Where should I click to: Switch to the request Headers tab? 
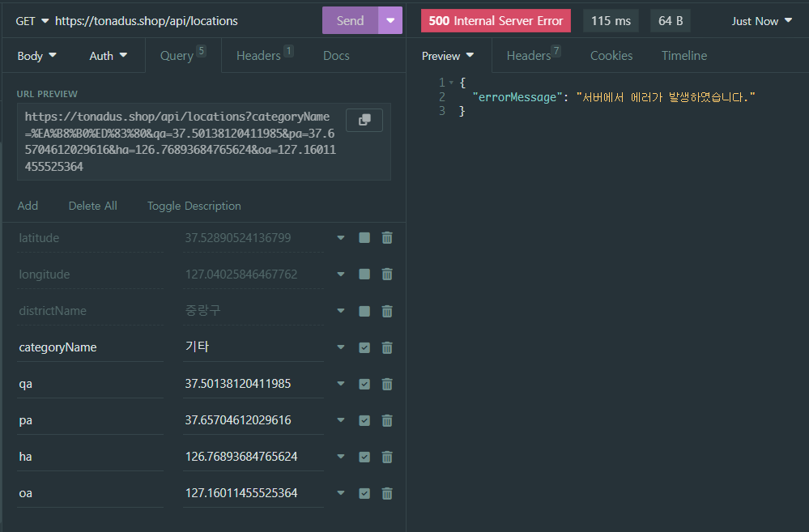coord(259,56)
